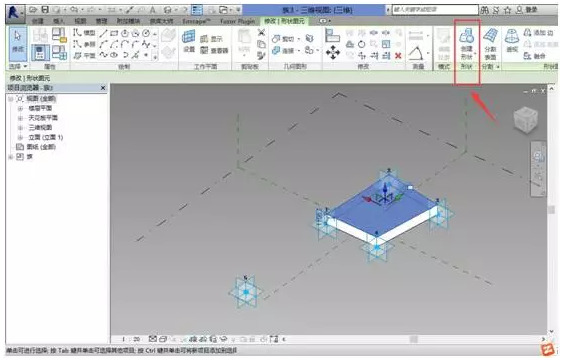Open the Create Form dropdown arrow

point(475,54)
